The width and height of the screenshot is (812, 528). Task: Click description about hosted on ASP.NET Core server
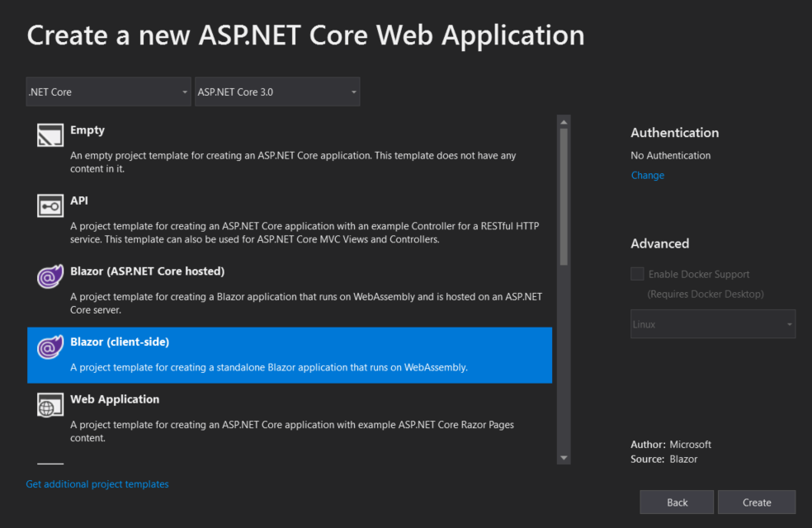coord(306,304)
